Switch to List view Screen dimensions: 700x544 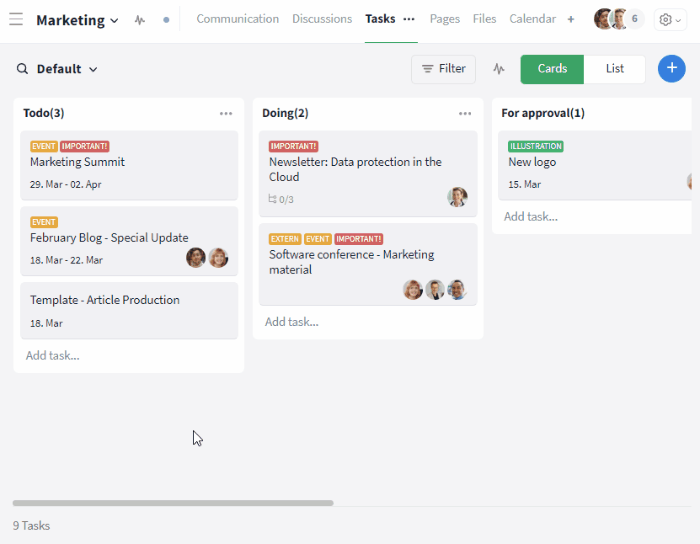pos(615,69)
